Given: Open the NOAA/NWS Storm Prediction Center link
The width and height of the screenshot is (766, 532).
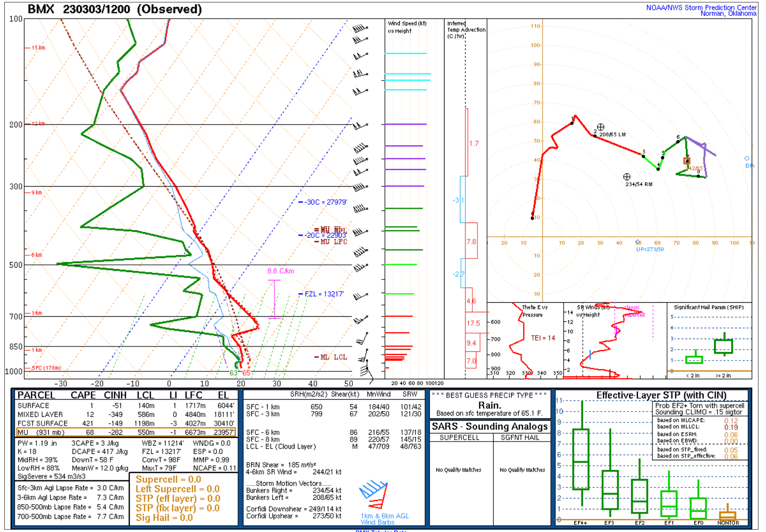Looking at the screenshot, I should click(x=701, y=7).
